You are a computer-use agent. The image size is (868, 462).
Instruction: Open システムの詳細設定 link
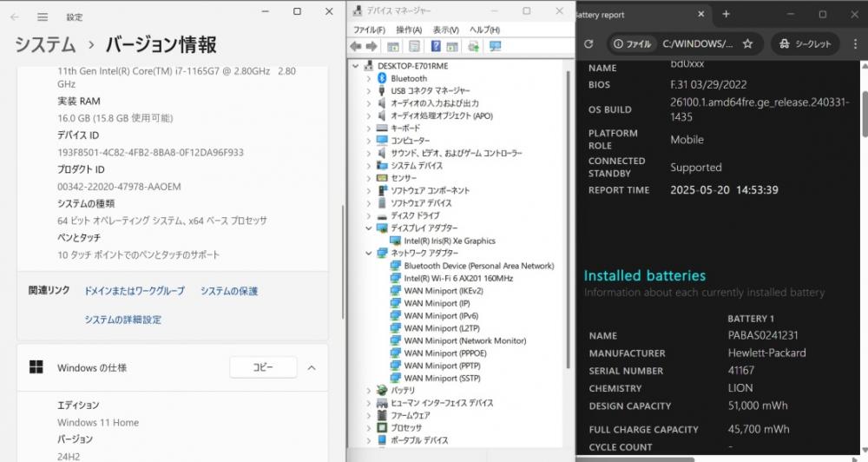pyautogui.click(x=123, y=320)
